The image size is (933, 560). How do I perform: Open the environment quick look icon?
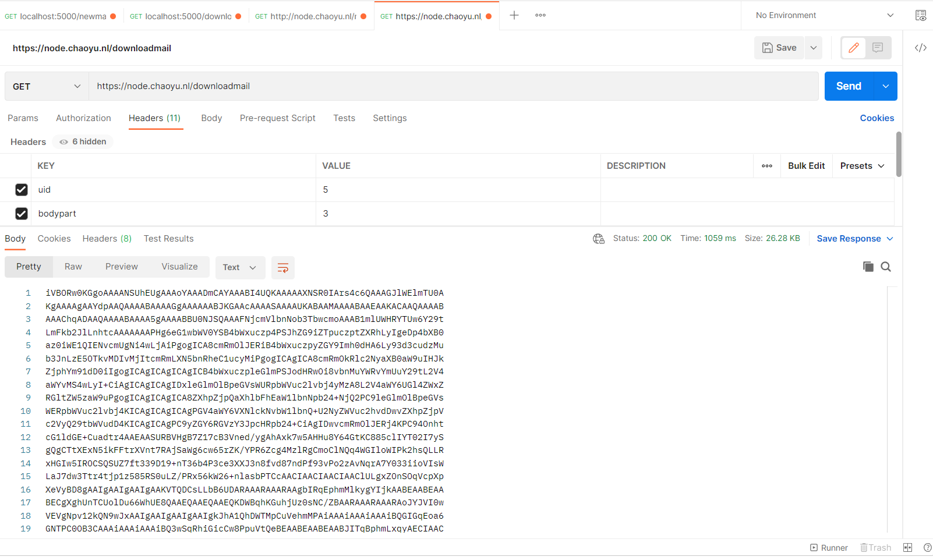[920, 16]
